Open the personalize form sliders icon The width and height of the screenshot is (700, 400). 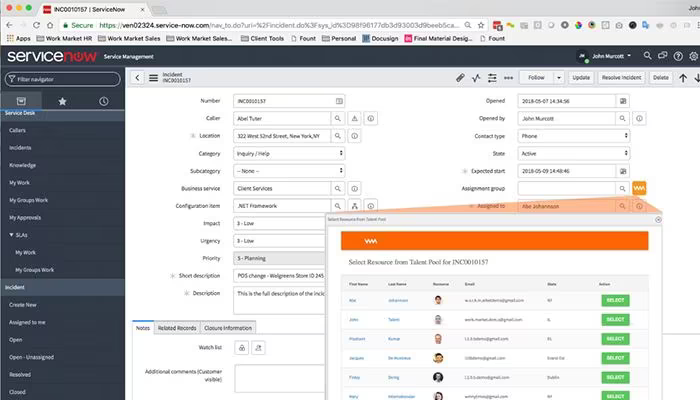[492, 78]
